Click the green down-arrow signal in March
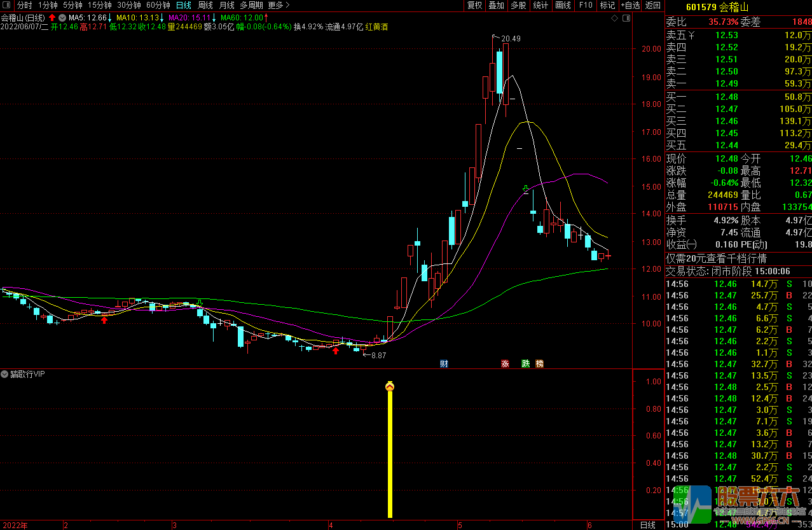Screen dimensions: 812x530 coord(200,303)
